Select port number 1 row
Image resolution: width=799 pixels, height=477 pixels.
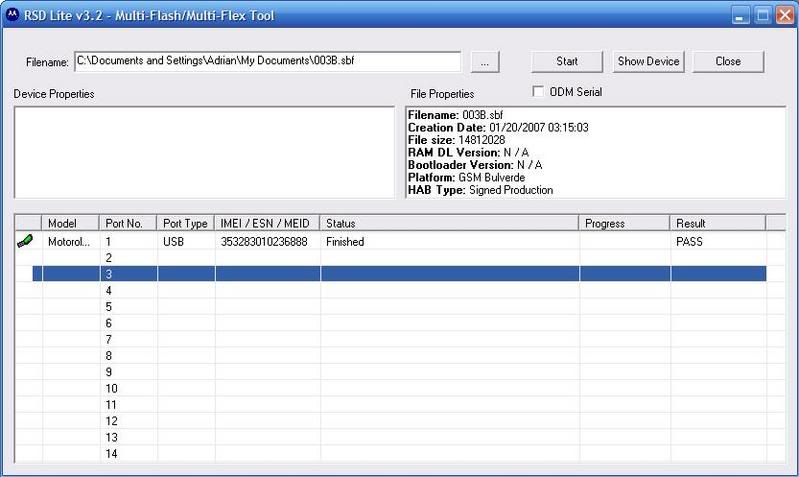(x=400, y=242)
